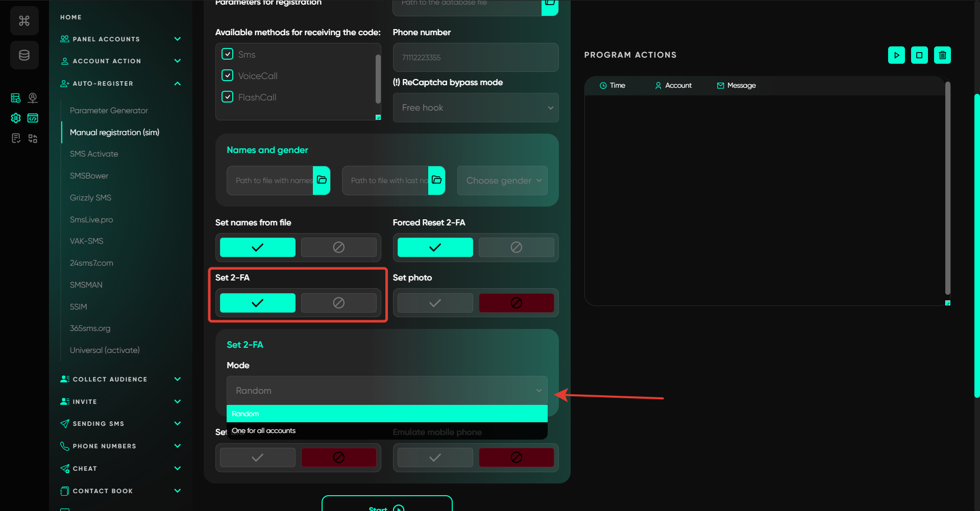The width and height of the screenshot is (980, 511).
Task: Click the trash icon to clear actions
Action: (942, 55)
